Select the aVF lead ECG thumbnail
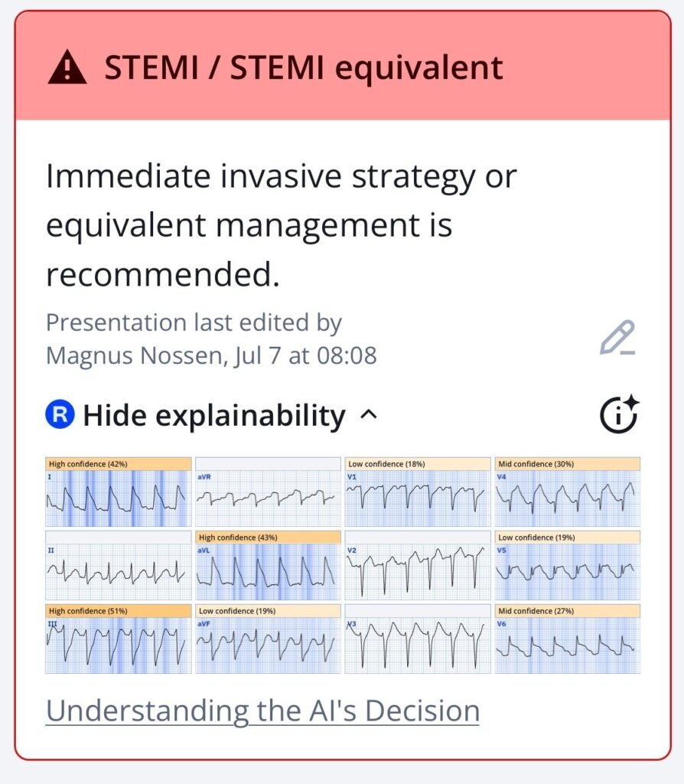The width and height of the screenshot is (684, 784). click(268, 639)
